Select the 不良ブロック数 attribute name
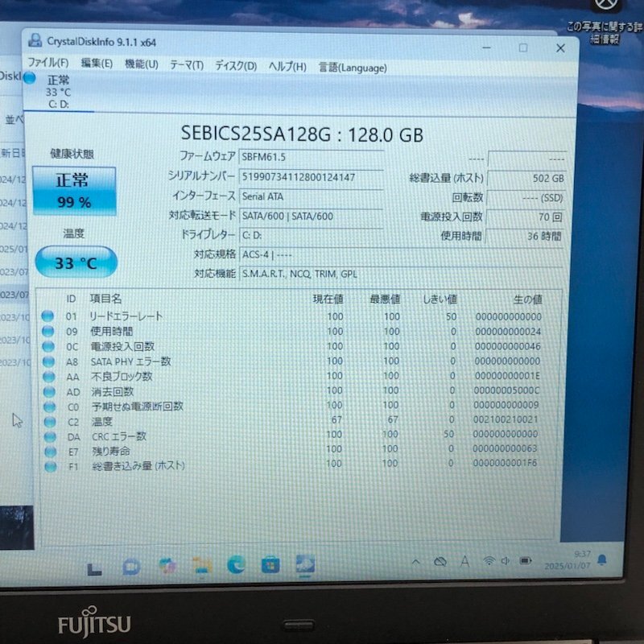Screen dimensions: 644x644 pos(122,376)
